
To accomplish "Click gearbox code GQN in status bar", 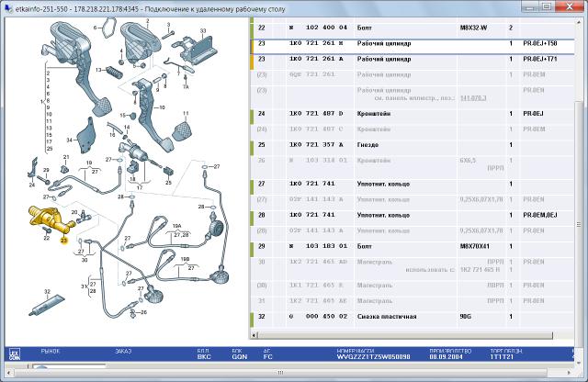I will [239, 357].
